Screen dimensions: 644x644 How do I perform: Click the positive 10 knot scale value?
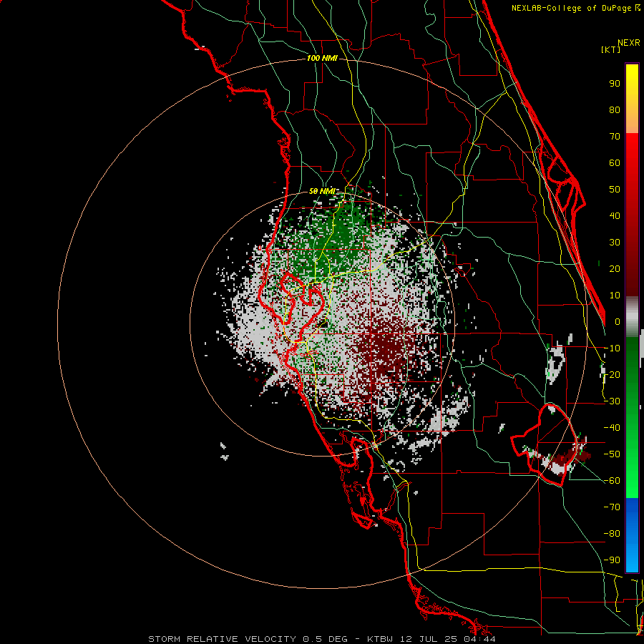(x=615, y=296)
